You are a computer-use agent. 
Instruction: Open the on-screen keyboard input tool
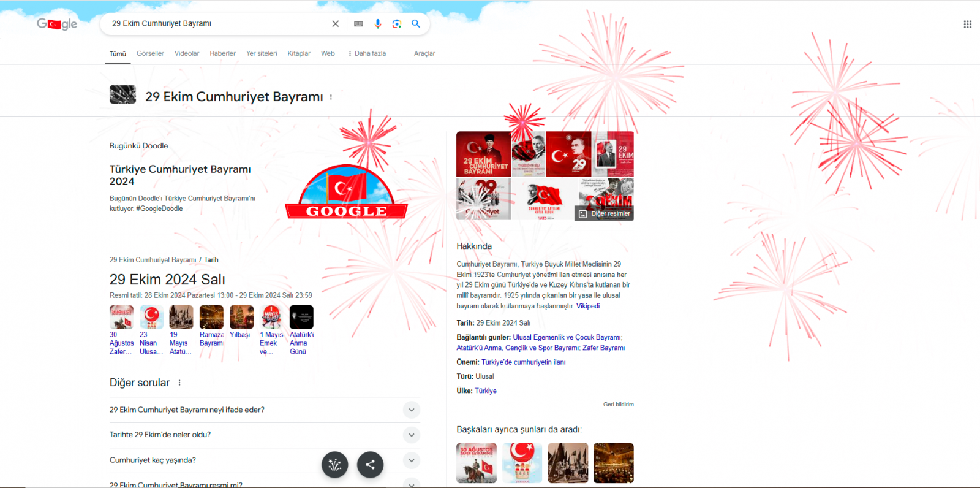pyautogui.click(x=359, y=24)
